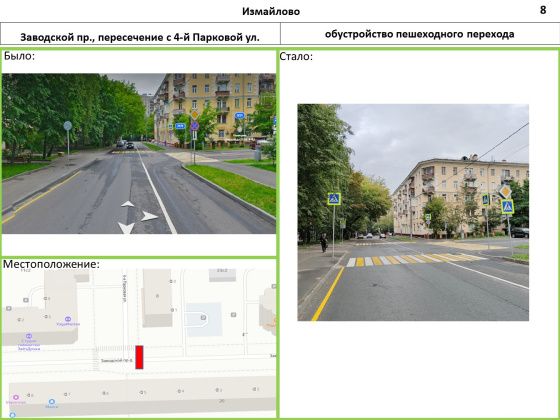Click pedestrian crossing sign on left pole

point(334,199)
